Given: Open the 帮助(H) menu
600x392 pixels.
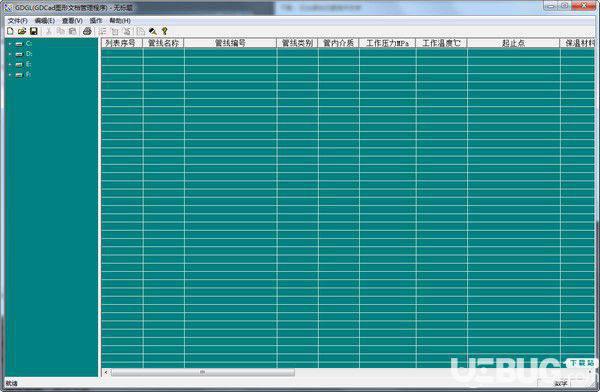Looking at the screenshot, I should tap(120, 21).
